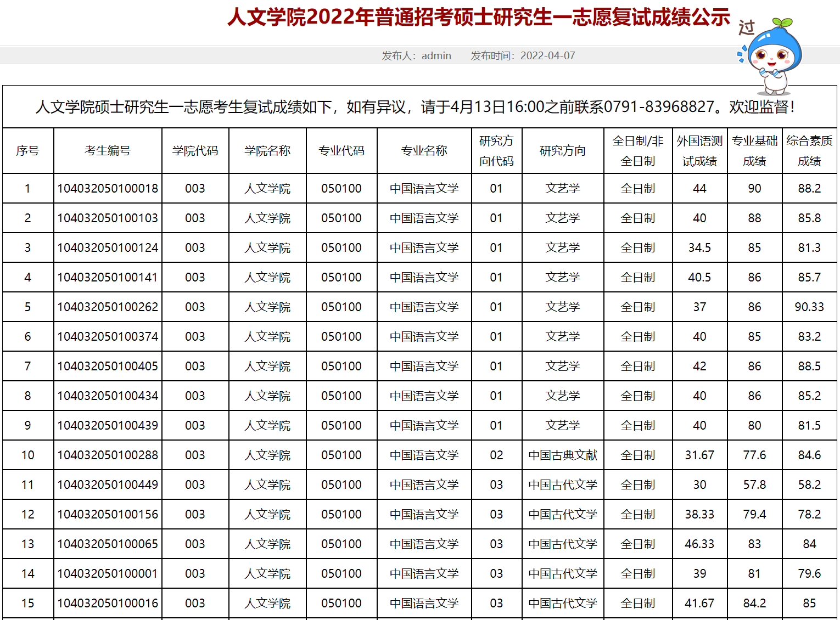Image resolution: width=840 pixels, height=620 pixels.
Task: Click comprehensive score 58.2
Action: [810, 485]
